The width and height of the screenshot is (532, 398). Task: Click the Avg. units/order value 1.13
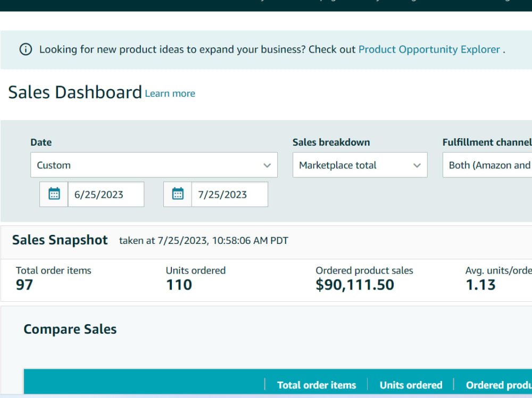click(x=480, y=285)
